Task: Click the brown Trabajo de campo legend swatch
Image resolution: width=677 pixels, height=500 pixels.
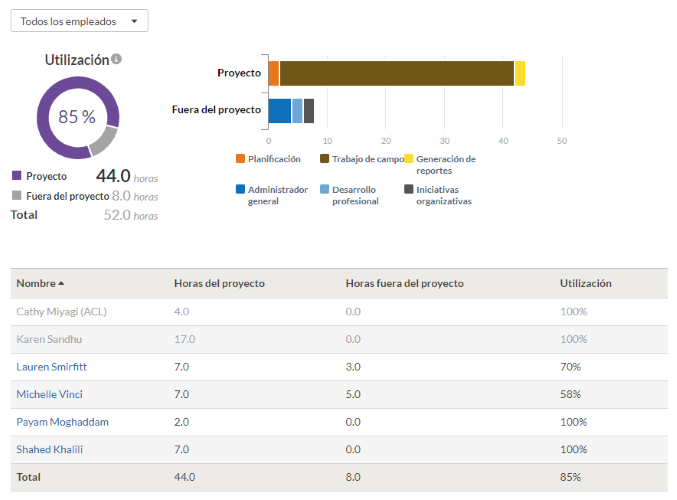Action: coord(324,159)
